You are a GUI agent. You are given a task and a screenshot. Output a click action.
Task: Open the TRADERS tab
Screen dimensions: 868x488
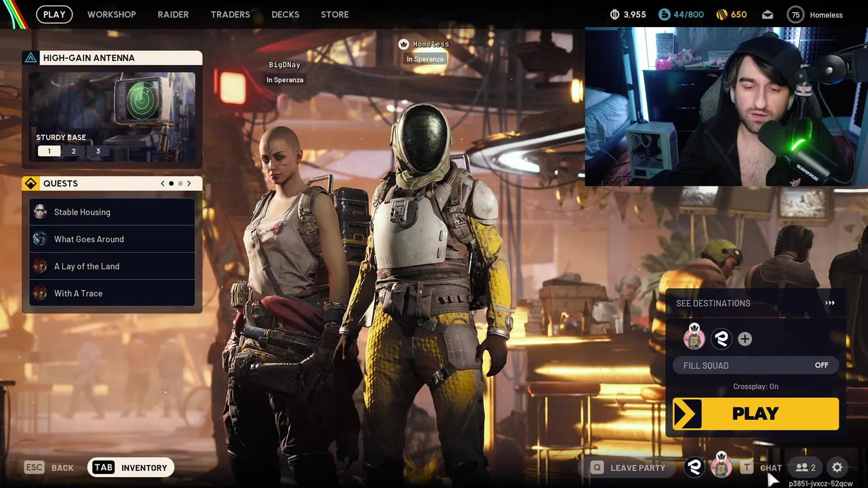click(x=230, y=14)
